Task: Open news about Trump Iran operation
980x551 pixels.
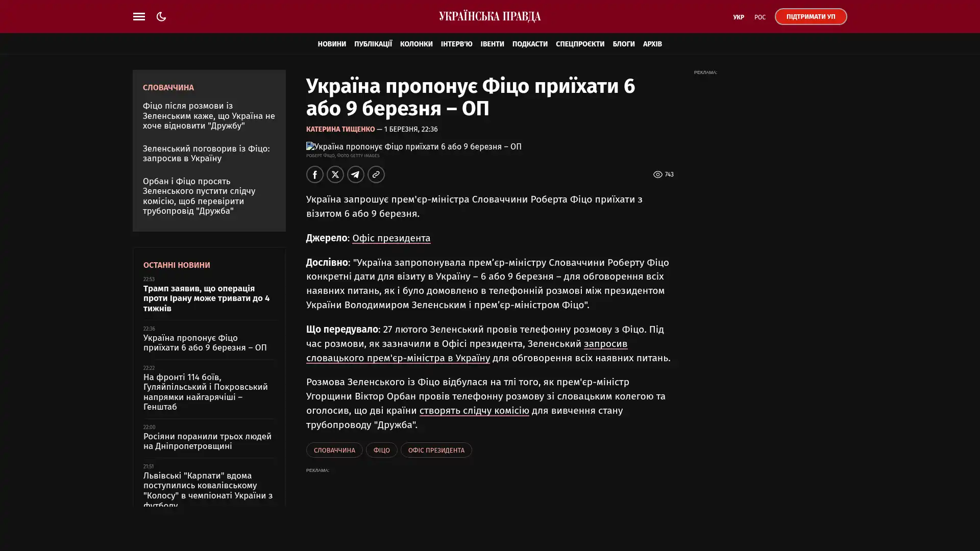Action: pos(206,298)
